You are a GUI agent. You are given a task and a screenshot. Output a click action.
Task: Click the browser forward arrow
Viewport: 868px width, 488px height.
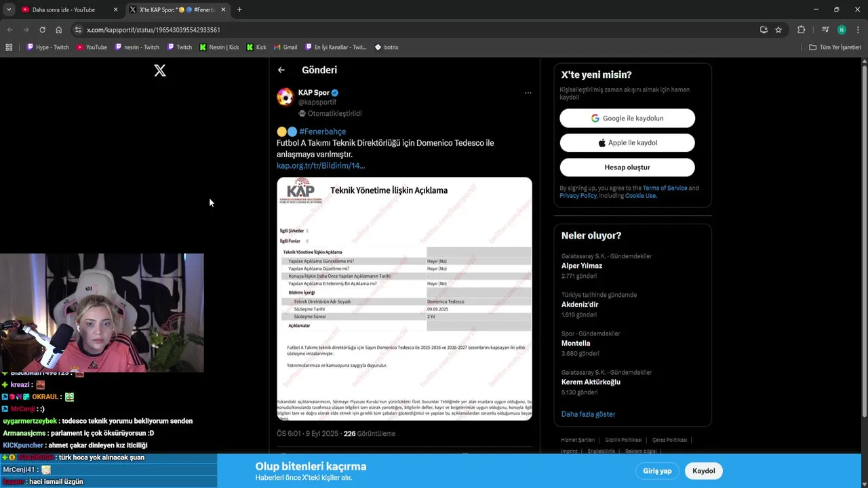pyautogui.click(x=26, y=30)
